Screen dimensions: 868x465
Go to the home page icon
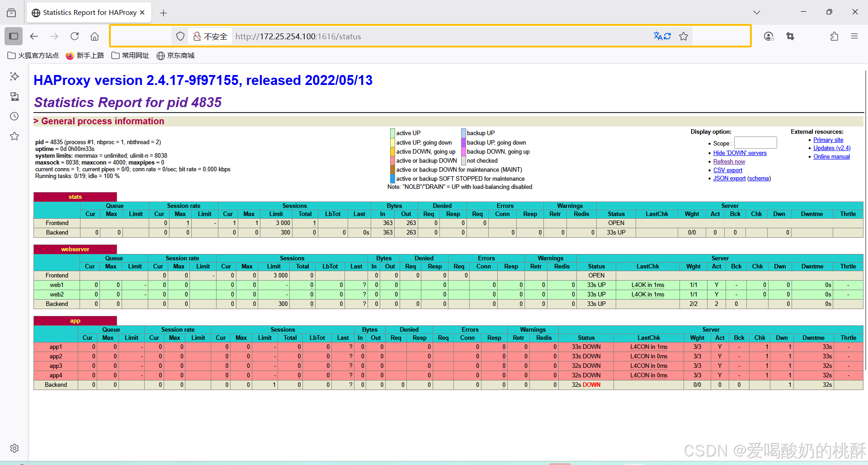94,36
